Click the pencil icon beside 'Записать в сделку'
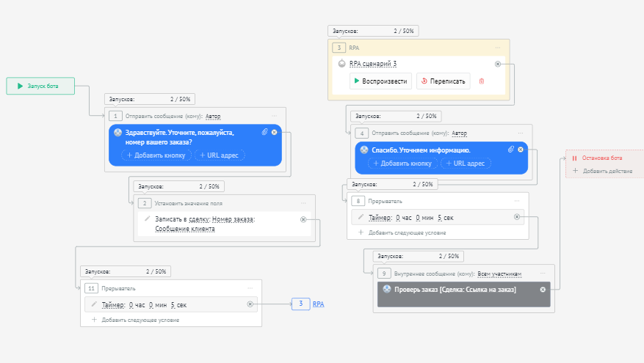The width and height of the screenshot is (644, 363). click(x=147, y=219)
